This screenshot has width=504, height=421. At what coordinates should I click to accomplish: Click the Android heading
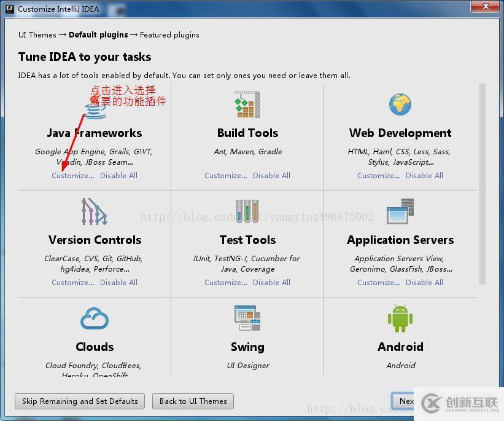[x=400, y=347]
